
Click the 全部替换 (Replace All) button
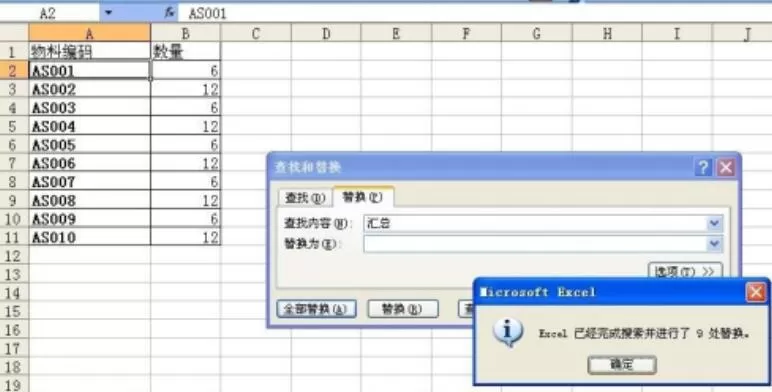click(x=316, y=309)
